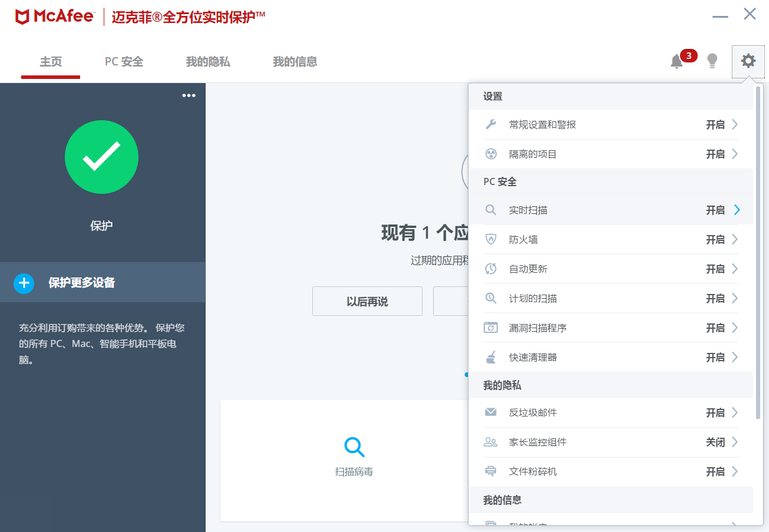Open 常规设置和警报 menu entry
The image size is (769, 532).
tap(611, 124)
